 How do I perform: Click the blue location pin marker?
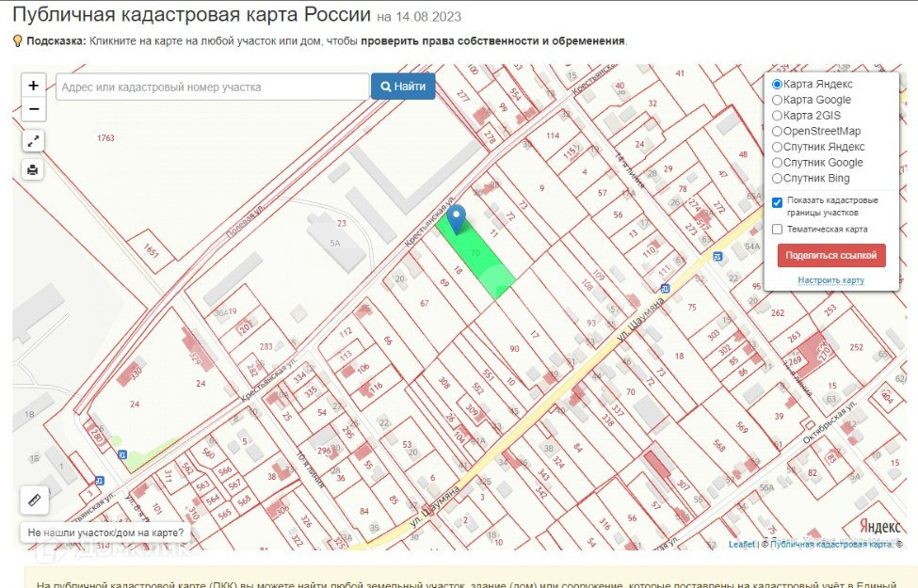(x=456, y=219)
